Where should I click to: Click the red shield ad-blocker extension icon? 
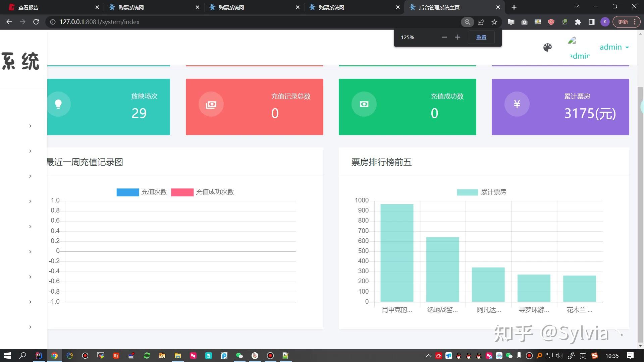point(551,22)
